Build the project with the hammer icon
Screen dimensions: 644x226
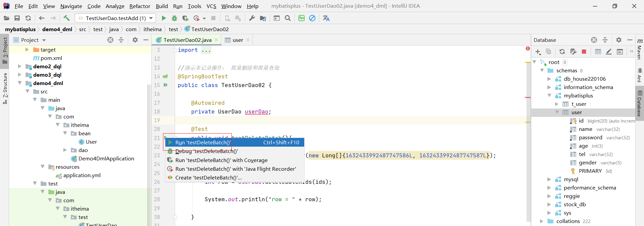pyautogui.click(x=66, y=18)
